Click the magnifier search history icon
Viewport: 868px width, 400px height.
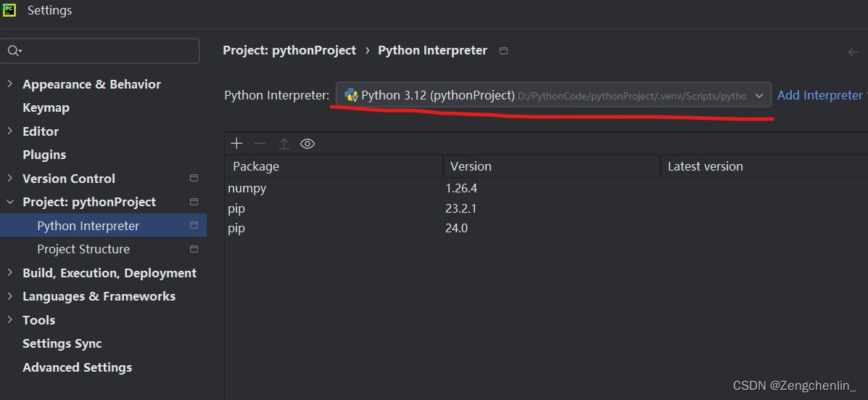coord(15,51)
